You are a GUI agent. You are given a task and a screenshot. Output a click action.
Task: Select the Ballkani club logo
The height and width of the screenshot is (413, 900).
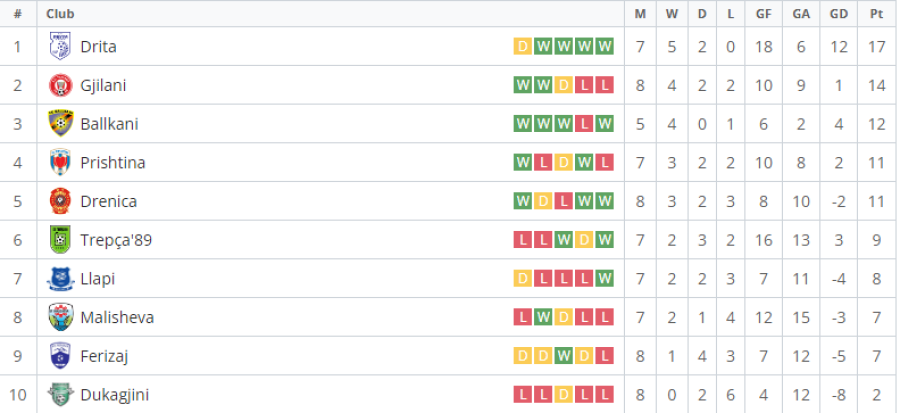(60, 124)
